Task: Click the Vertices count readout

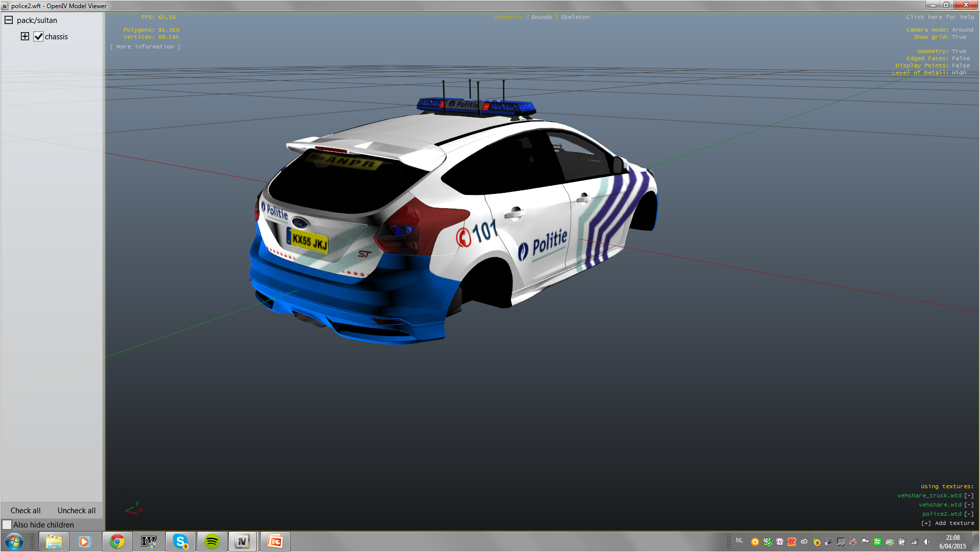Action: click(151, 37)
